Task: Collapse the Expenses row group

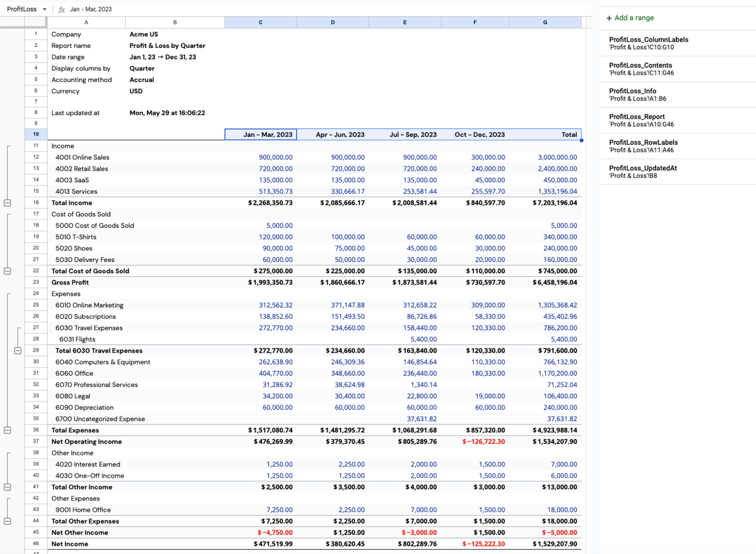Action: click(7, 430)
